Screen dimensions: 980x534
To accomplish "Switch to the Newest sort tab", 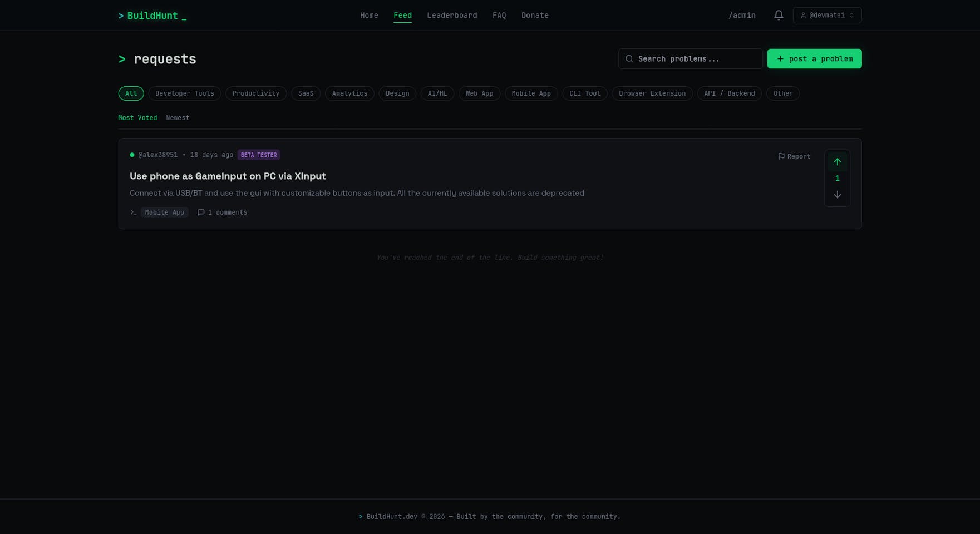I will (177, 117).
